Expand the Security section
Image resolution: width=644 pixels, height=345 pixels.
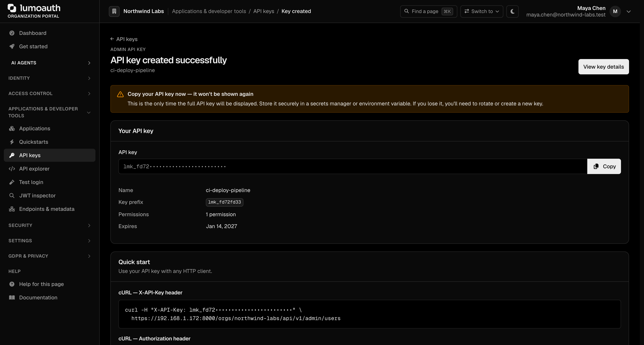(49, 226)
